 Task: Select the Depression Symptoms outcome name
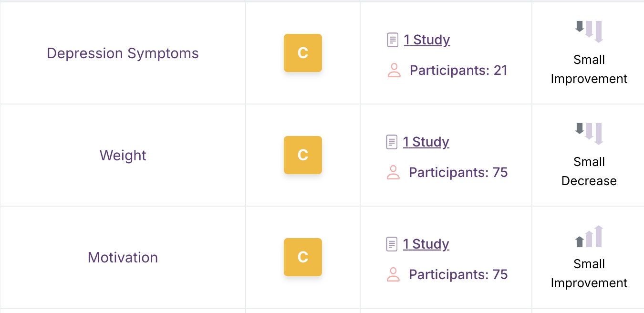[123, 53]
